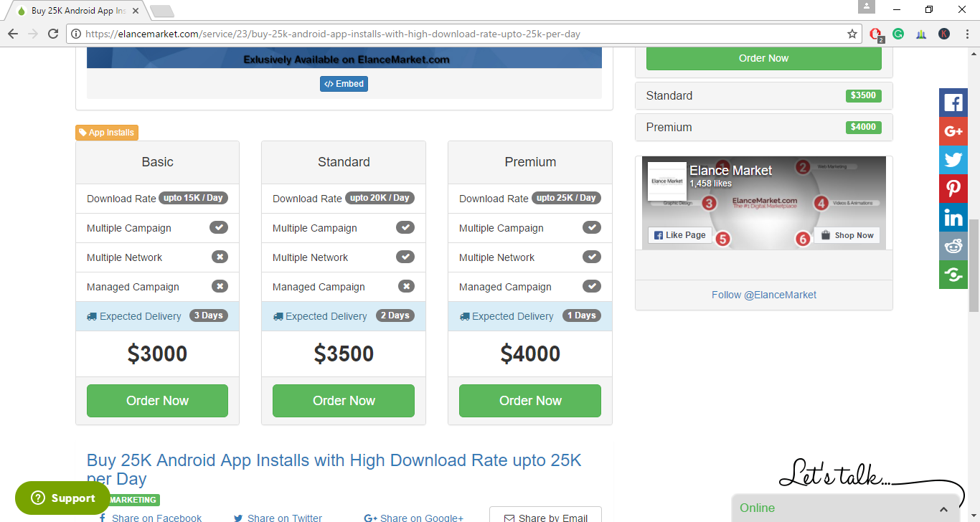Reload the current page
Viewport: 980px width, 522px height.
(x=53, y=34)
